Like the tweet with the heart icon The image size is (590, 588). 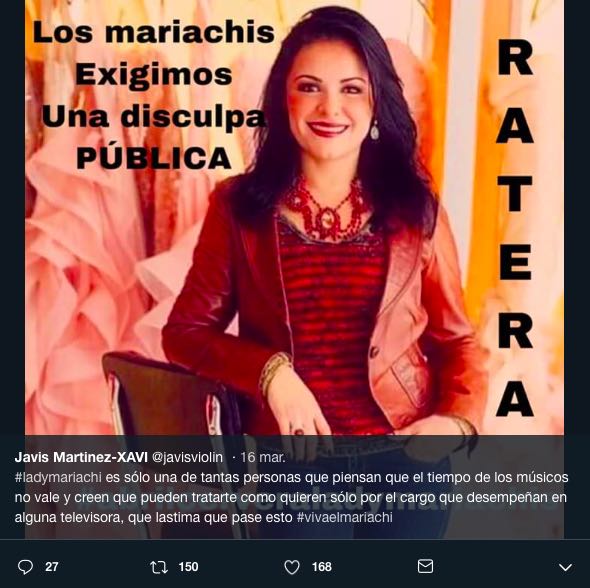coord(292,567)
